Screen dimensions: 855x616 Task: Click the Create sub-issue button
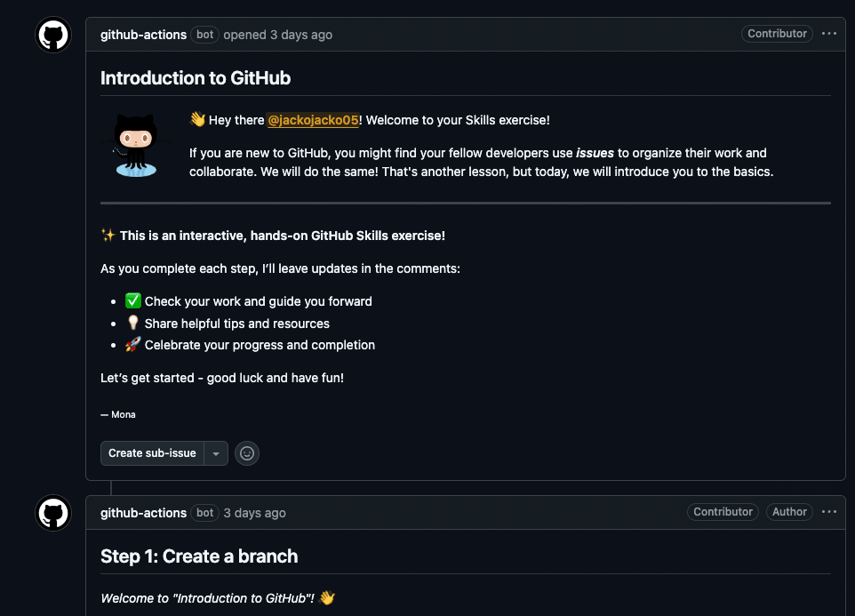[x=152, y=453]
